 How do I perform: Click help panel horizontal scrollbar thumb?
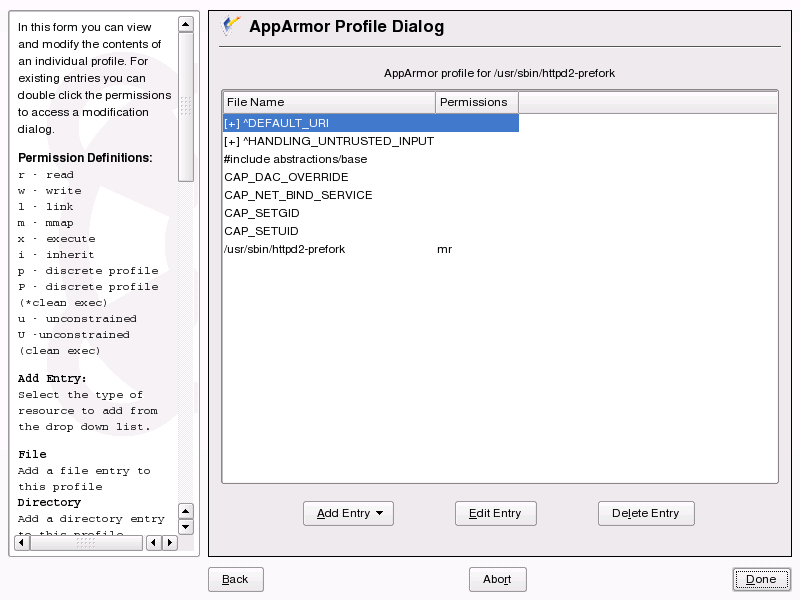(86, 543)
